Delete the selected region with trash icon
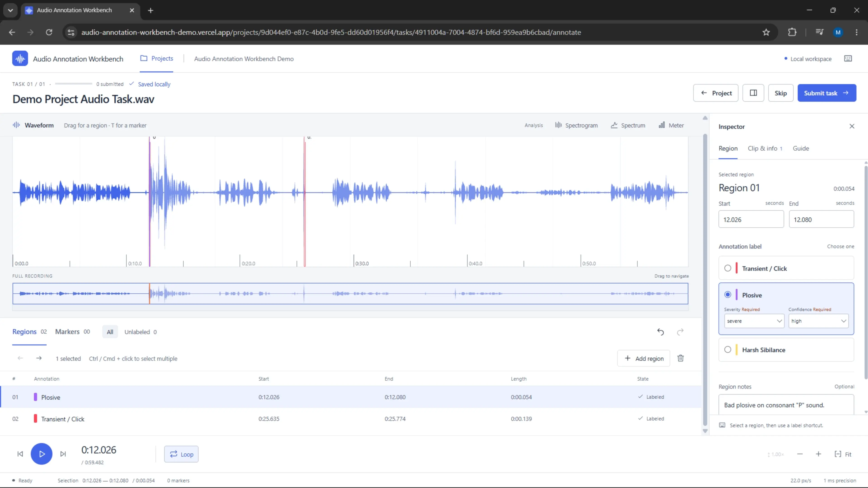The width and height of the screenshot is (868, 488). (x=681, y=358)
